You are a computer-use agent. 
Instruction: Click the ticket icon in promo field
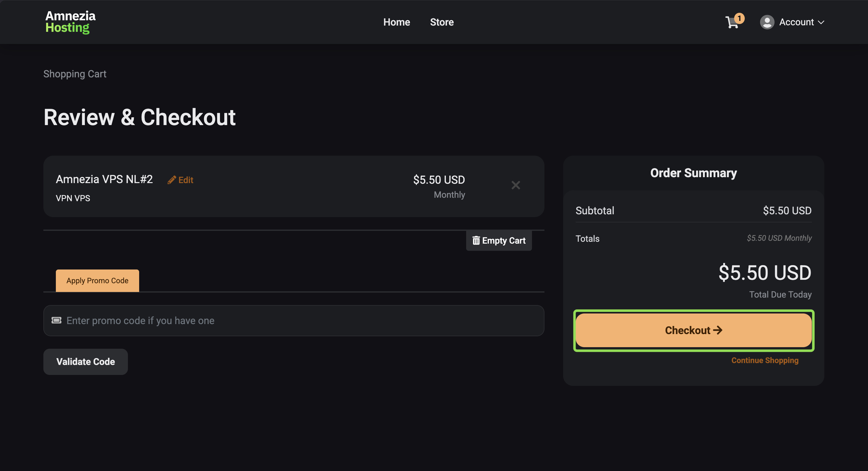click(56, 320)
